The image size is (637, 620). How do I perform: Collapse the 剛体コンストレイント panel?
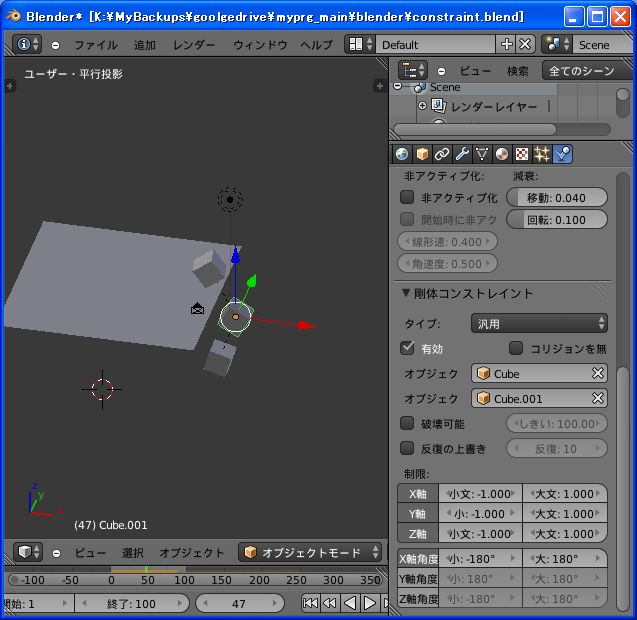point(406,293)
